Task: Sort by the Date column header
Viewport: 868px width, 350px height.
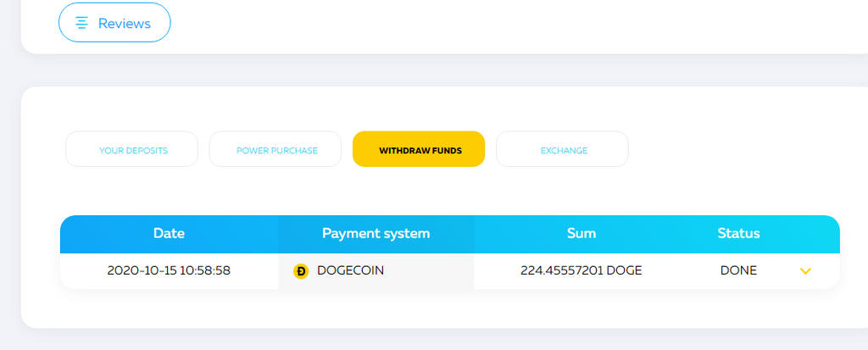Action: pos(169,234)
